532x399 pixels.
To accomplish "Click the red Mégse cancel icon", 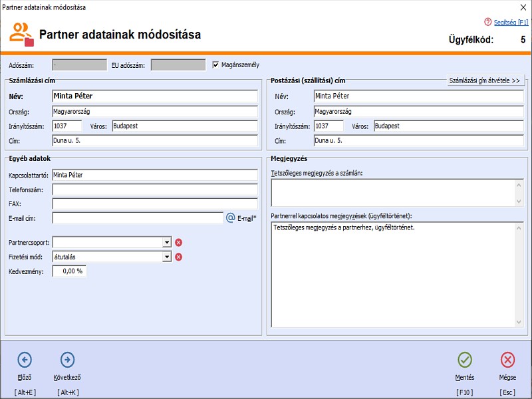I will tap(507, 360).
